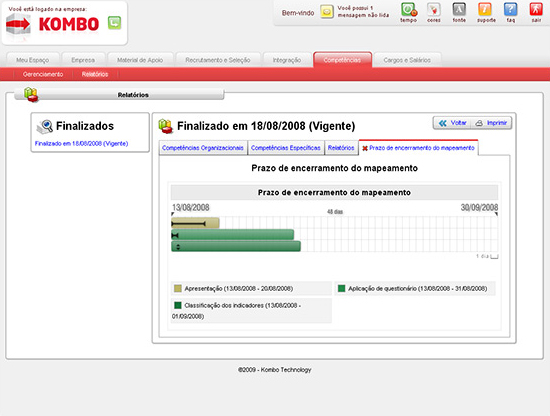Open the 'tempo' clock icon
The width and height of the screenshot is (550, 416).
click(409, 9)
